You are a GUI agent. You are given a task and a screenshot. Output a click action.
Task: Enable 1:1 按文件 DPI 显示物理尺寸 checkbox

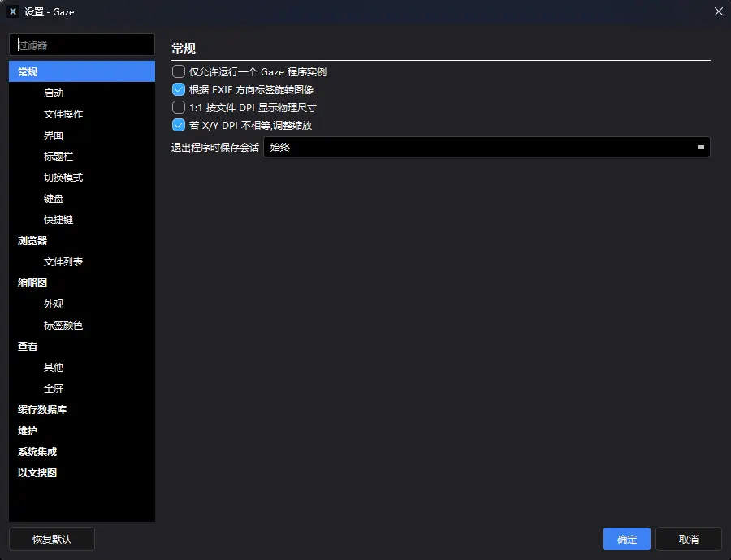(179, 108)
